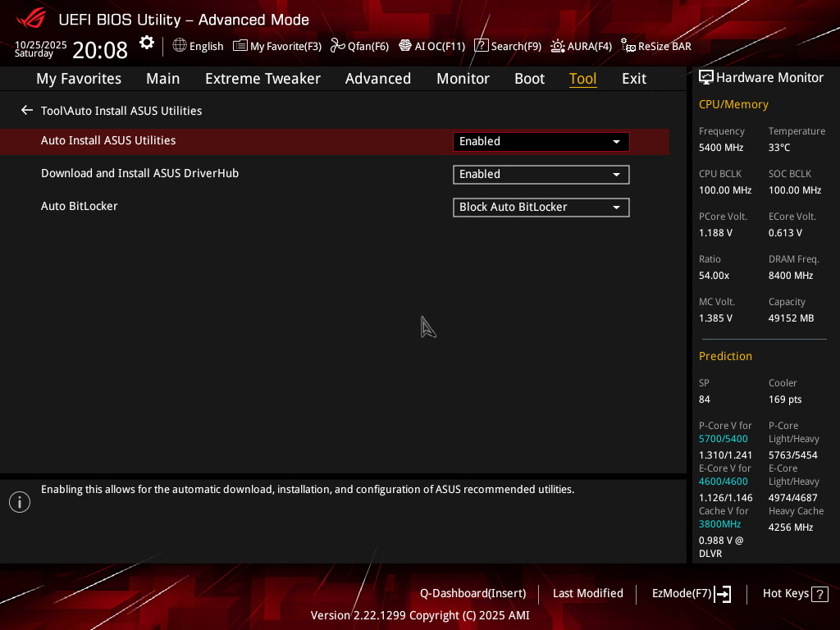Expand the Auto Install ASUS Utilities dropdown
This screenshot has height=630, width=840.
[541, 141]
